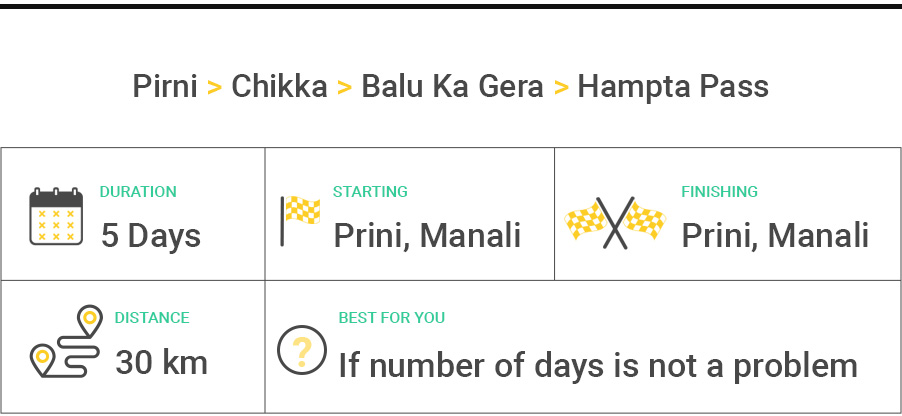The height and width of the screenshot is (416, 902).
Task: Click the yellow question mark icon
Action: 302,349
